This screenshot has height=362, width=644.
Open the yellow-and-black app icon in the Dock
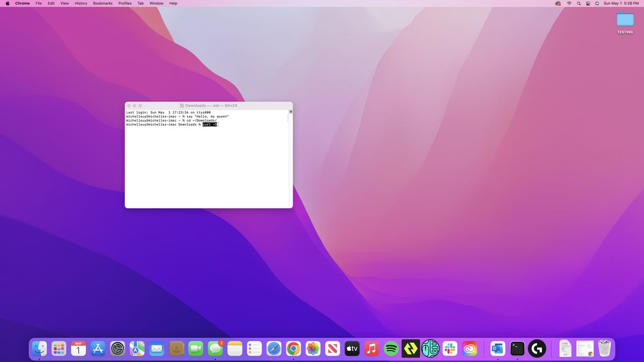(x=411, y=349)
